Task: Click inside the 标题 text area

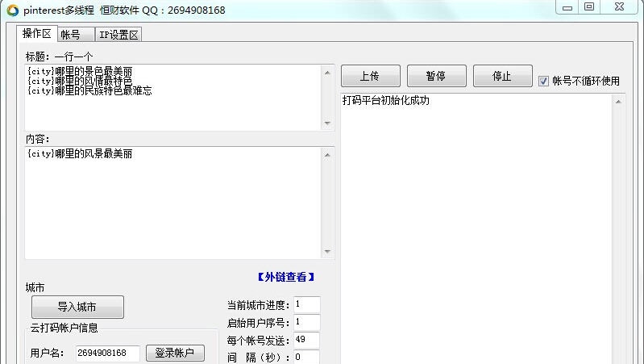Action: tap(173, 98)
